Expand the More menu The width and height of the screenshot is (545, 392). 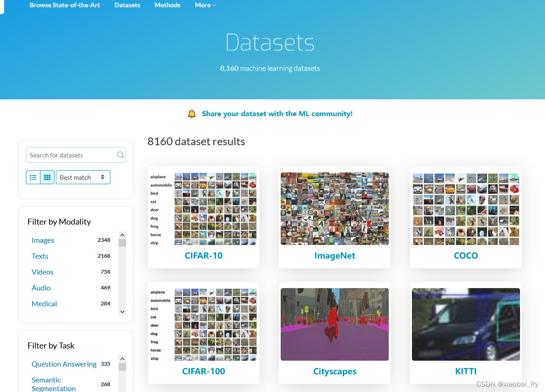click(205, 5)
